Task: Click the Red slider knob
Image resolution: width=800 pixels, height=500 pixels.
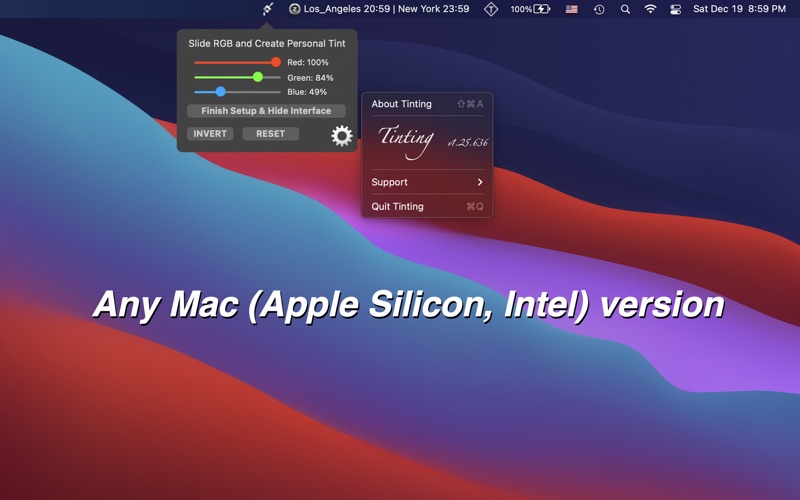Action: (276, 62)
